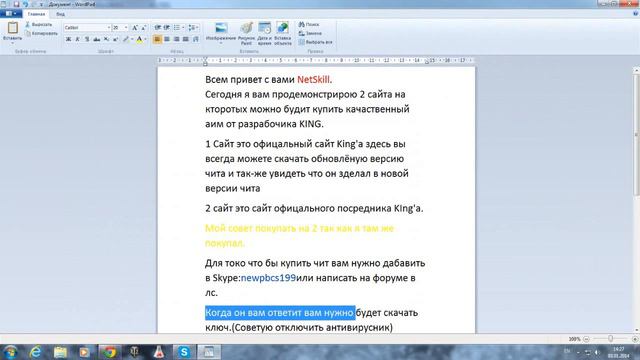Justify the paragraph text
This screenshot has width=640, height=360.
coord(186,39)
